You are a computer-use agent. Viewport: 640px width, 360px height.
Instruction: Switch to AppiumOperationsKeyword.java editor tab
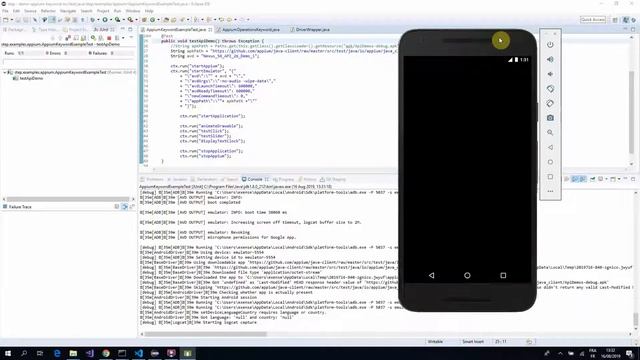click(x=250, y=30)
